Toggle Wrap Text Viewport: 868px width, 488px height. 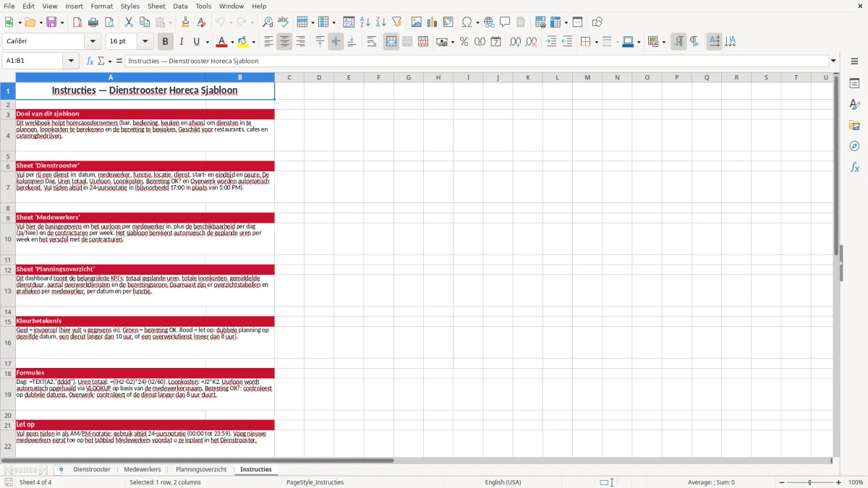pos(371,42)
